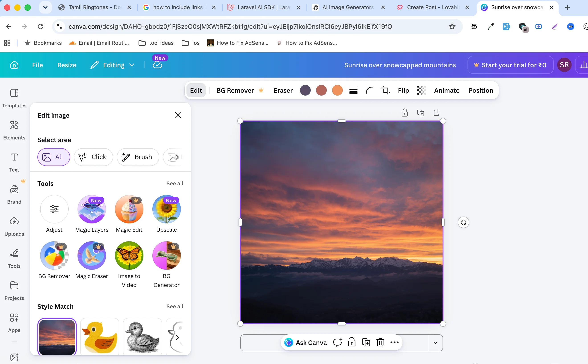Click the Flip button
The height and width of the screenshot is (364, 588).
tap(403, 90)
